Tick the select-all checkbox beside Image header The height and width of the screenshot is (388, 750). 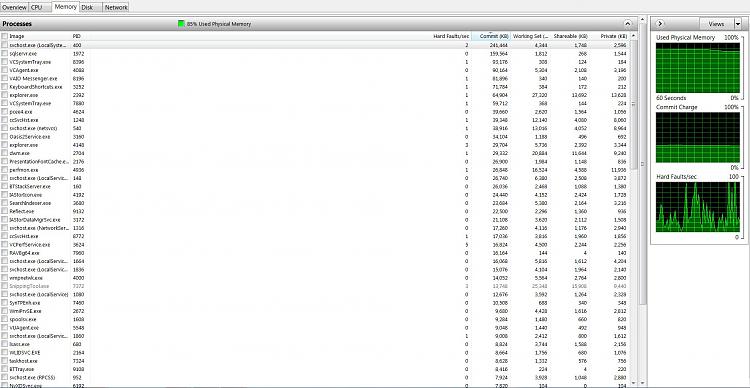click(x=4, y=36)
